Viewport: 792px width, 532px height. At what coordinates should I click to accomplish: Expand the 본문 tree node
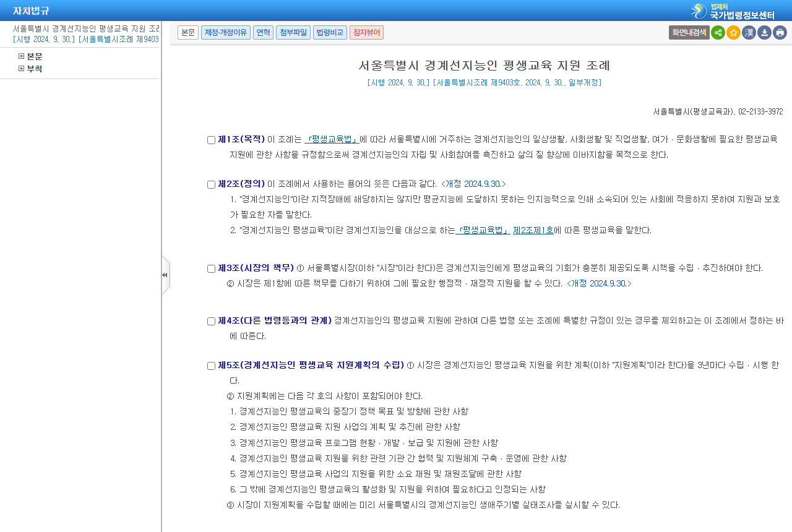(22, 56)
